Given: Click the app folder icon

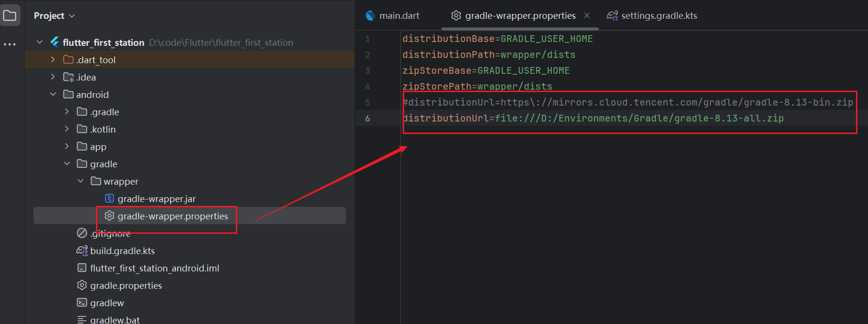Looking at the screenshot, I should [x=82, y=146].
